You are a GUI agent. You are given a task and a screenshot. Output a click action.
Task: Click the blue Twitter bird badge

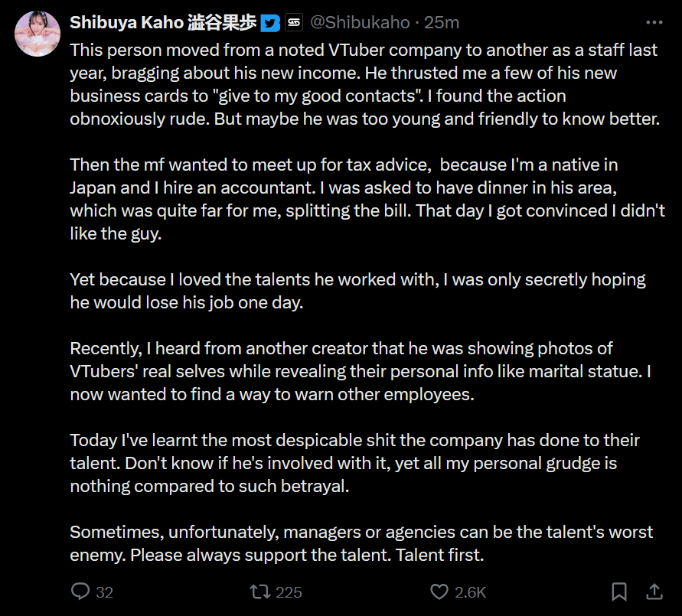click(x=269, y=23)
